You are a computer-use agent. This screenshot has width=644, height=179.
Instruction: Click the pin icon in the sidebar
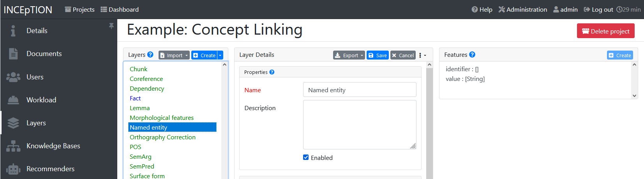pyautogui.click(x=111, y=26)
